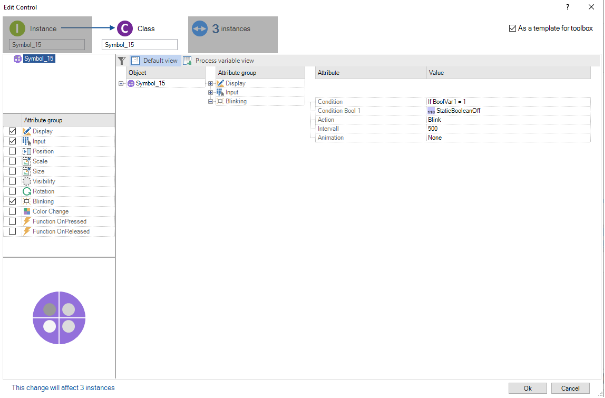Enable the Rotation attribute group checkbox
The image size is (605, 398).
coord(13,191)
